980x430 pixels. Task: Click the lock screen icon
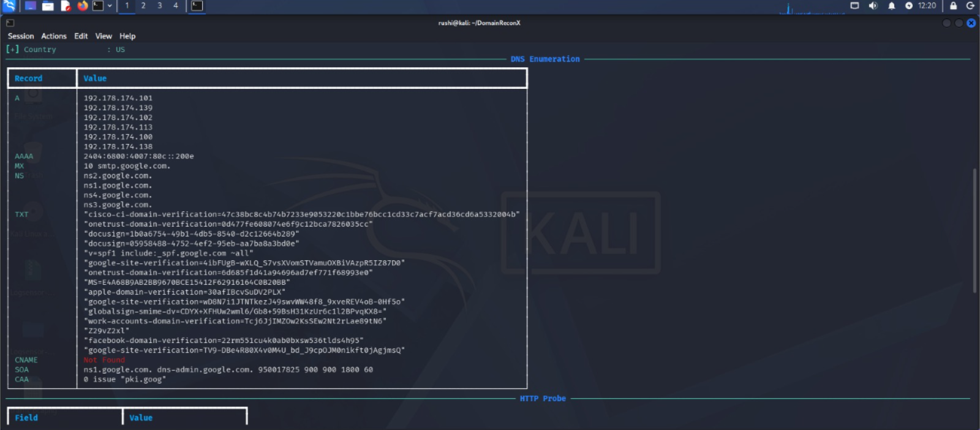[x=953, y=6]
